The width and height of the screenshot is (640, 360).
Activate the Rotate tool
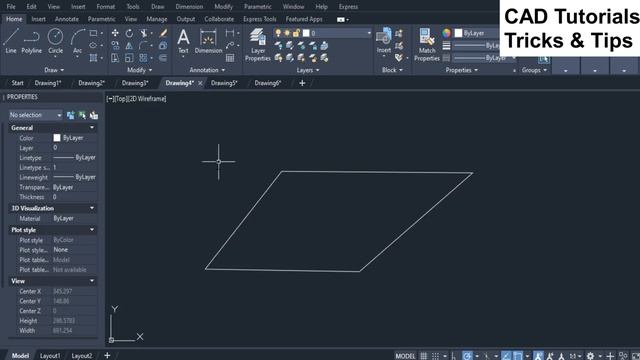[x=129, y=33]
